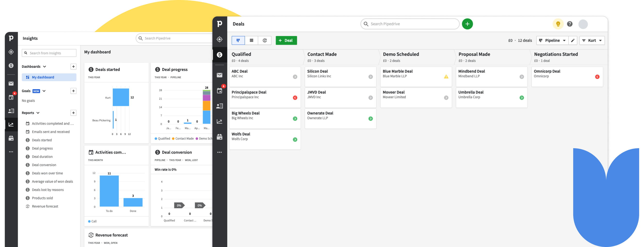Open Leads icon in Insights window sidebar
The width and height of the screenshot is (644, 247).
click(11, 52)
